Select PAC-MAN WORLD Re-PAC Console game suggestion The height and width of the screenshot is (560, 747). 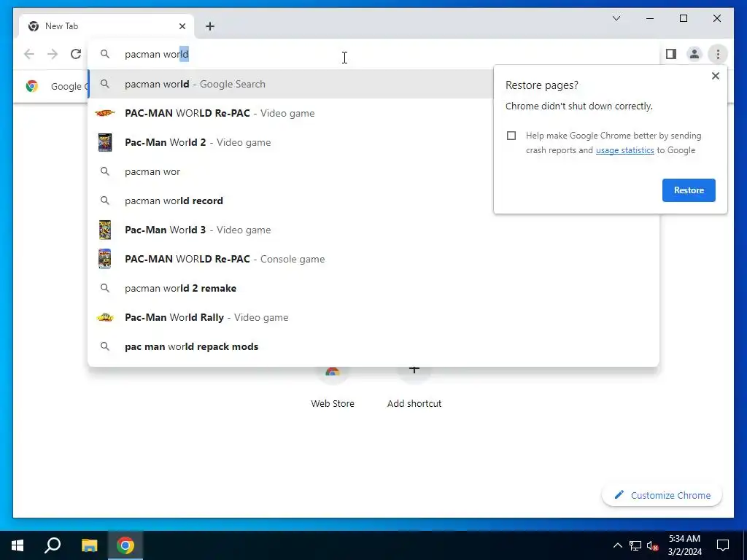point(373,259)
